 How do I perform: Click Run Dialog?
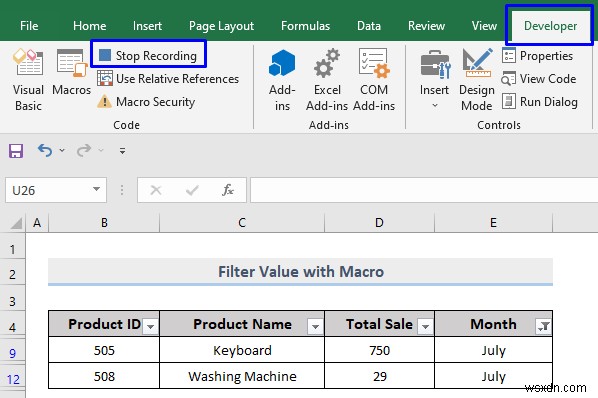540,101
